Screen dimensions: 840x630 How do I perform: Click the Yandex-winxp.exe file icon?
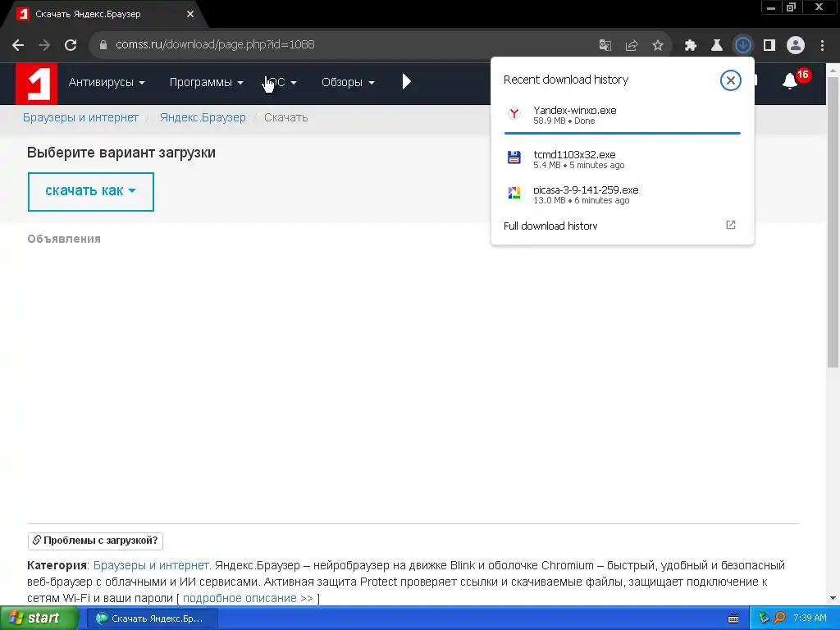tap(514, 113)
